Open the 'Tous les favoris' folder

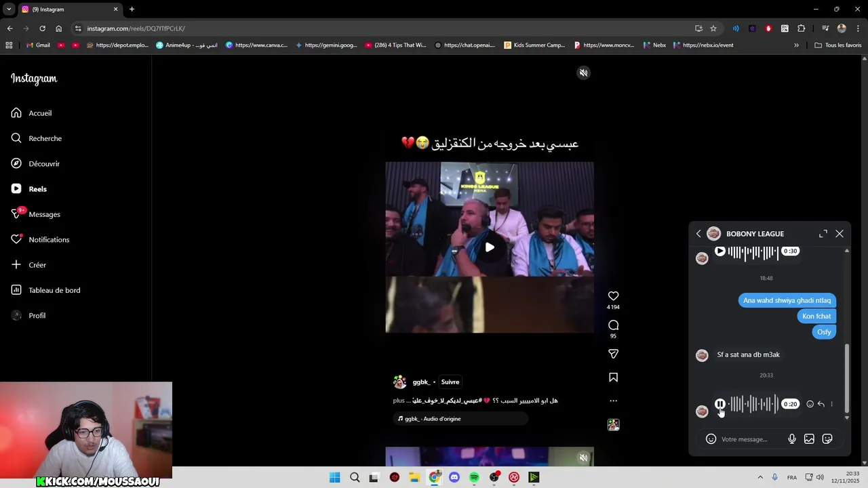838,45
